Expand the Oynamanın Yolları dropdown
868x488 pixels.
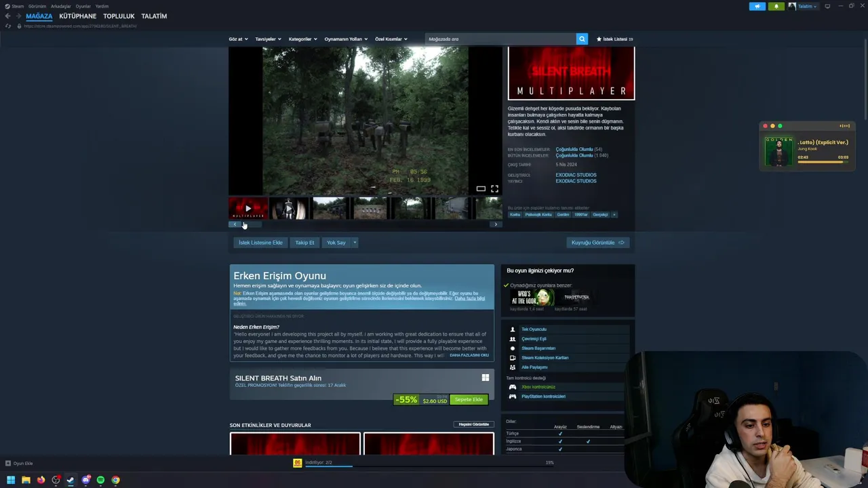tap(346, 39)
